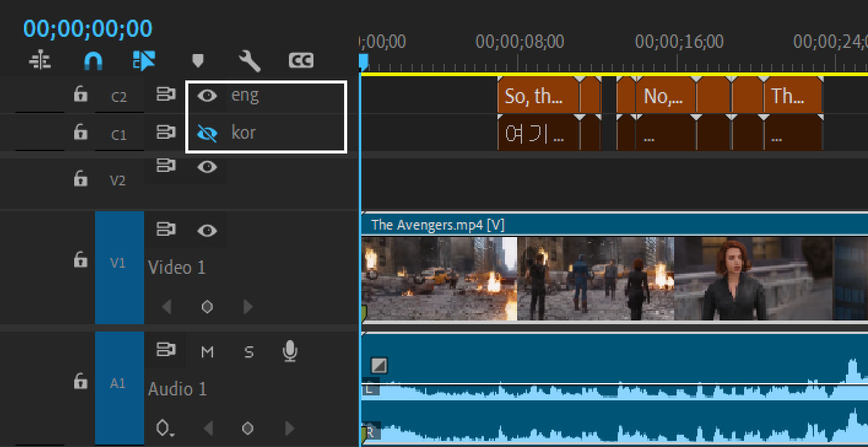The height and width of the screenshot is (447, 868).
Task: Go to next keyframe on Video 1
Action: 248,307
